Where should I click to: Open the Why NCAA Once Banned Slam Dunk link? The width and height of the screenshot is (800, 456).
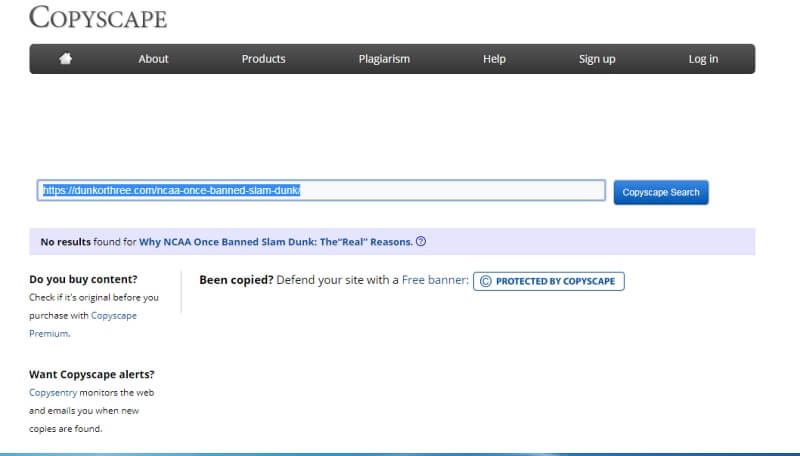click(x=276, y=242)
